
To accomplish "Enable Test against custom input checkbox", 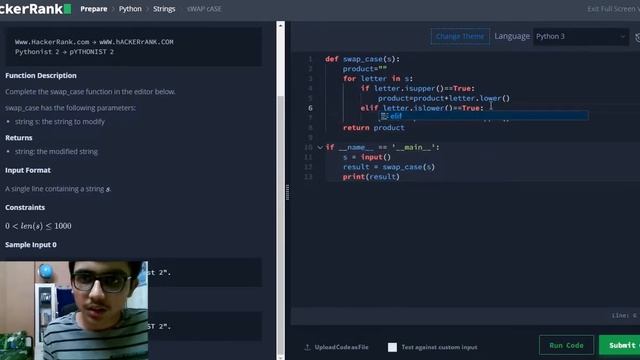I will (392, 347).
